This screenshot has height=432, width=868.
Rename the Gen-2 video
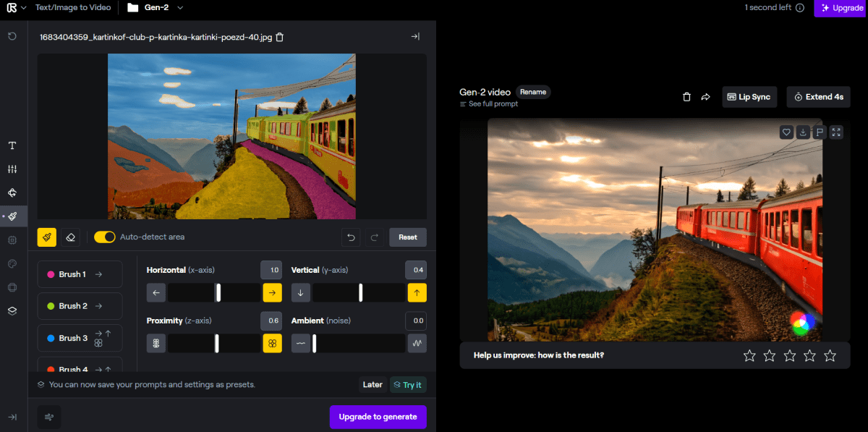point(533,92)
